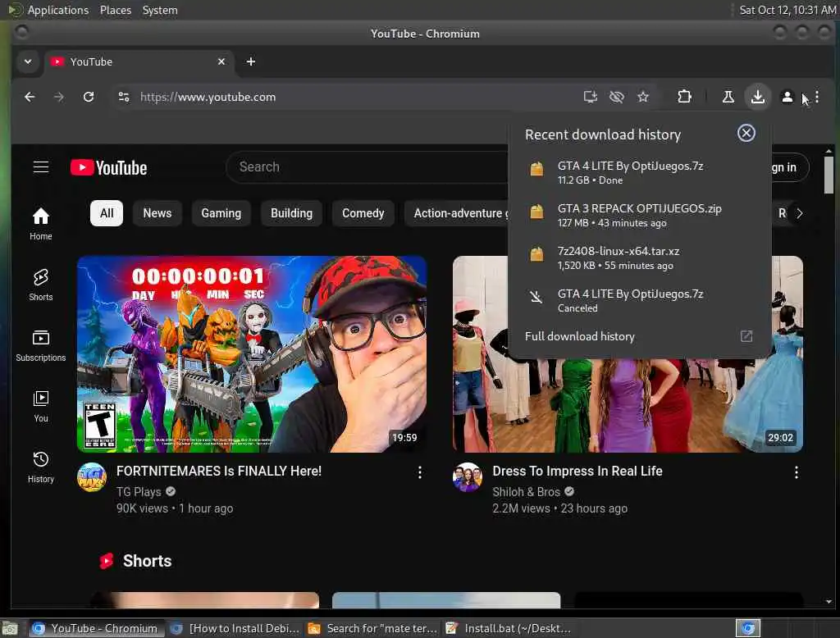Open options menu for Dress To Impress video
The height and width of the screenshot is (638, 840).
coord(796,472)
